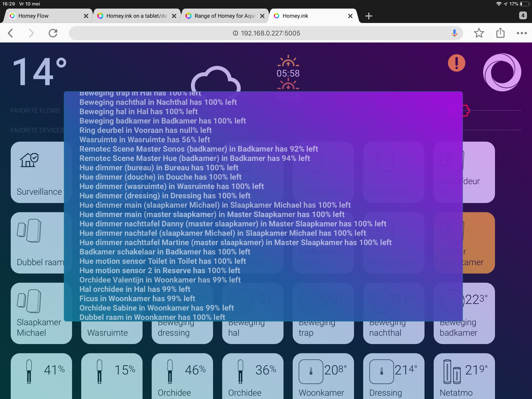Image resolution: width=532 pixels, height=399 pixels.
Task: Tap the share icon in the browser toolbar
Action: click(500, 33)
